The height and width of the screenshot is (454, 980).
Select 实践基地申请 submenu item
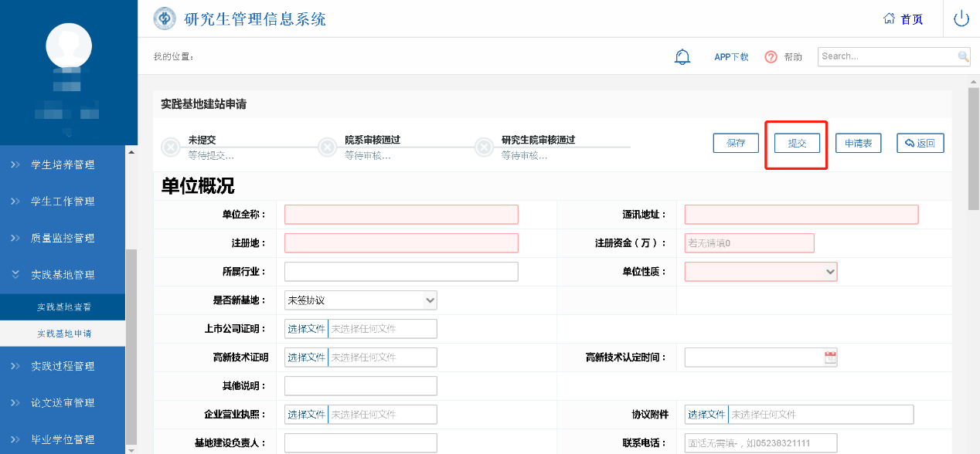[64, 334]
